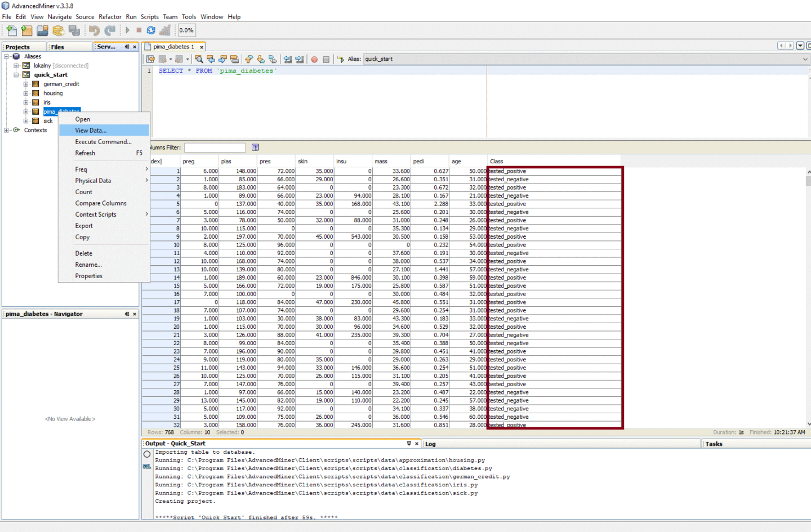Click the column selection icon beside Columns Filter

click(x=255, y=147)
